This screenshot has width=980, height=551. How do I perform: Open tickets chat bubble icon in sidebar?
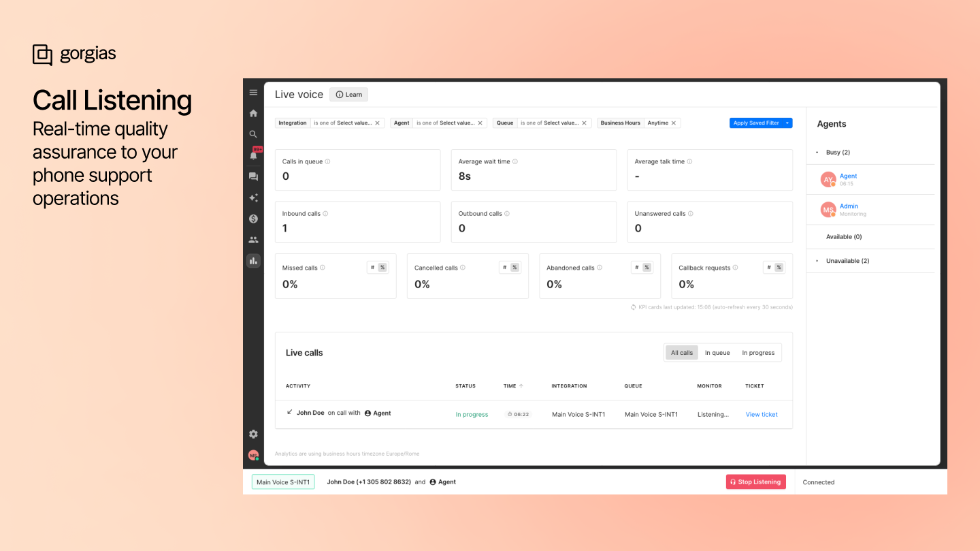pyautogui.click(x=253, y=176)
